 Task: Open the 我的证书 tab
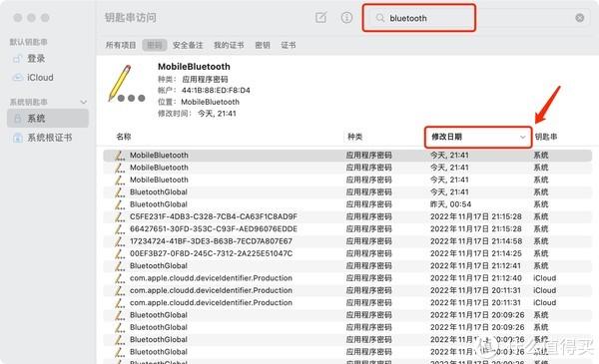point(229,45)
